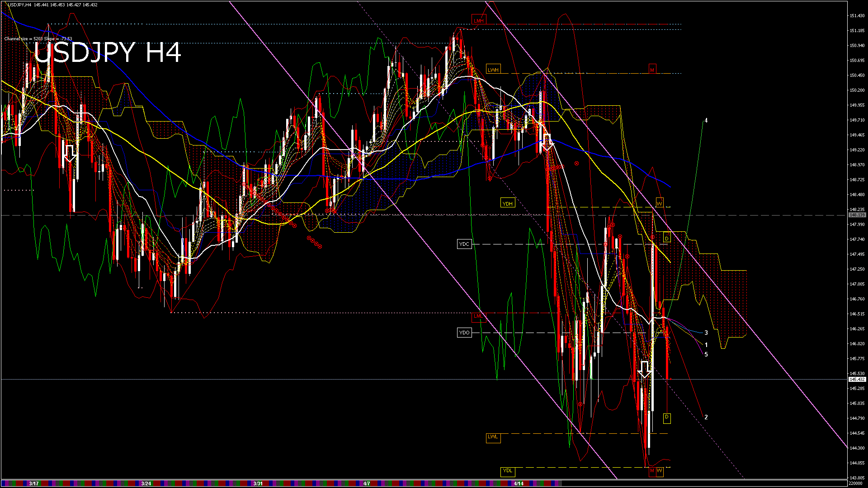Screen dimensions: 868x488
Task: Click the USDJPY H4 title text
Action: (x=108, y=53)
